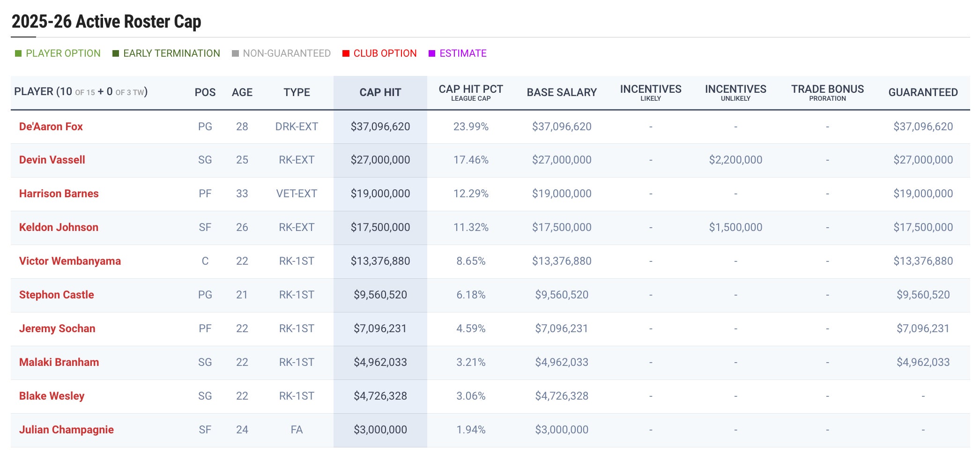This screenshot has height=461, width=980.
Task: Open Devin Vassell player link
Action: point(52,160)
